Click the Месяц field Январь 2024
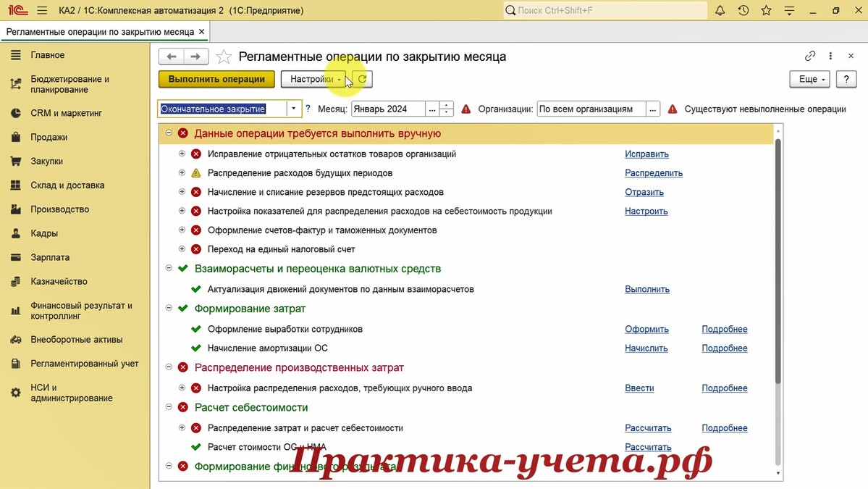Screen dimensions: 868x489 point(388,109)
